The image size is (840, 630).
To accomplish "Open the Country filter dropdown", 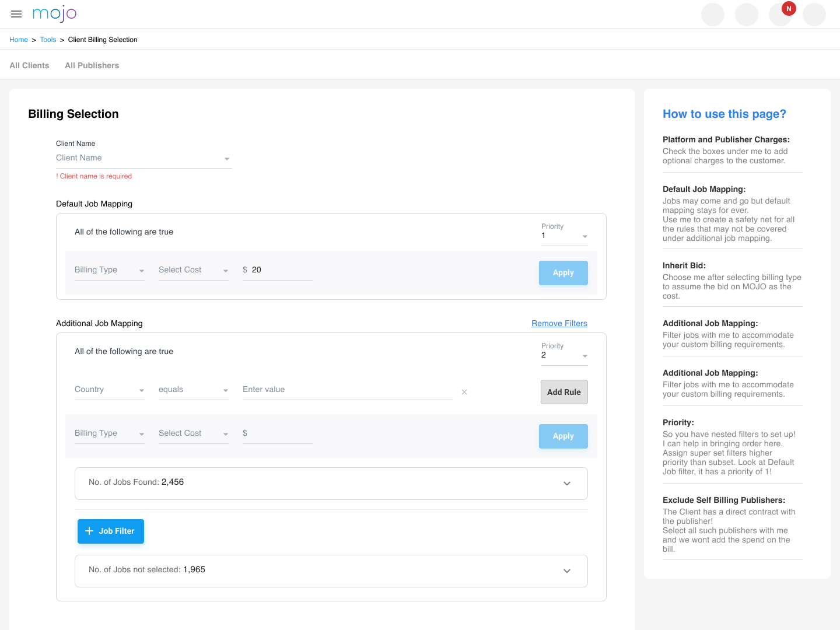I will tap(109, 390).
